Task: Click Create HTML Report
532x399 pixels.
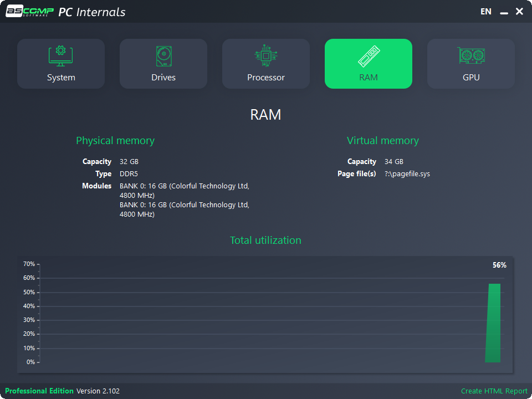Action: click(494, 391)
